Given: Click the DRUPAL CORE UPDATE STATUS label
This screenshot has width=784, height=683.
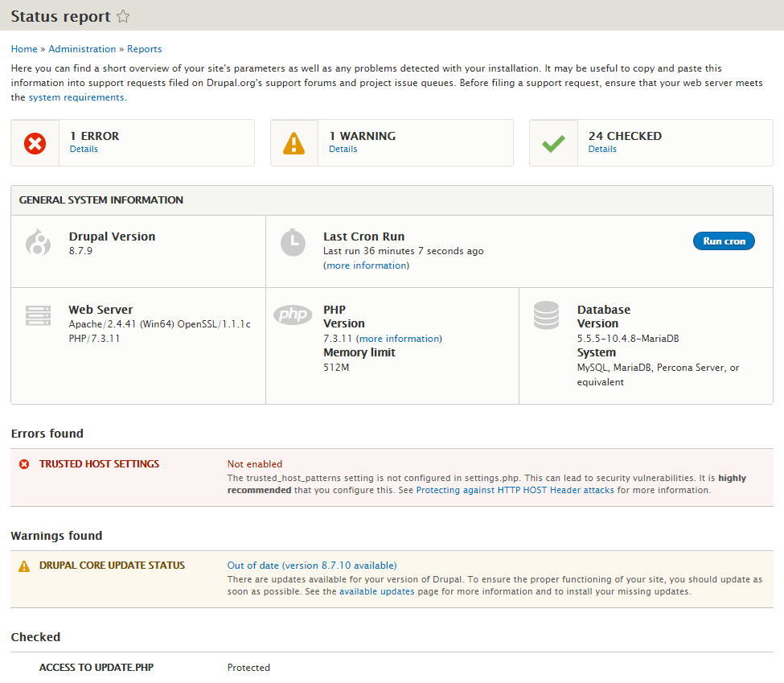Looking at the screenshot, I should coord(112,566).
